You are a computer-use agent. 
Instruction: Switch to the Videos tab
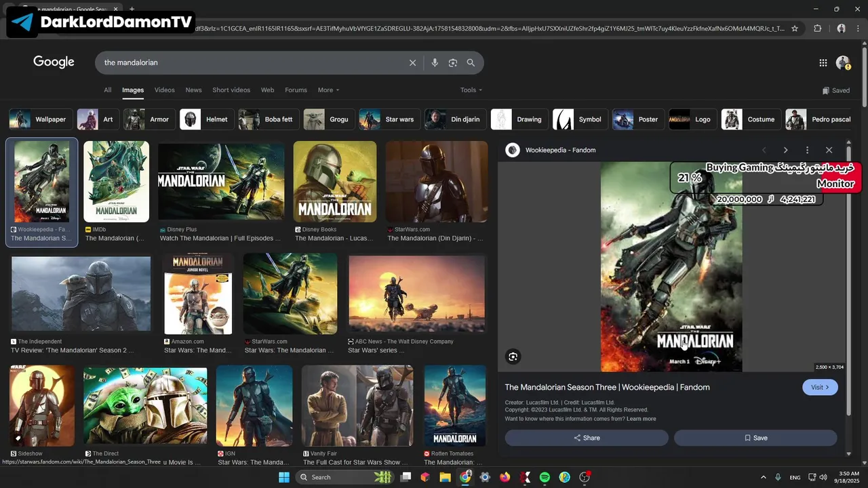pos(164,90)
